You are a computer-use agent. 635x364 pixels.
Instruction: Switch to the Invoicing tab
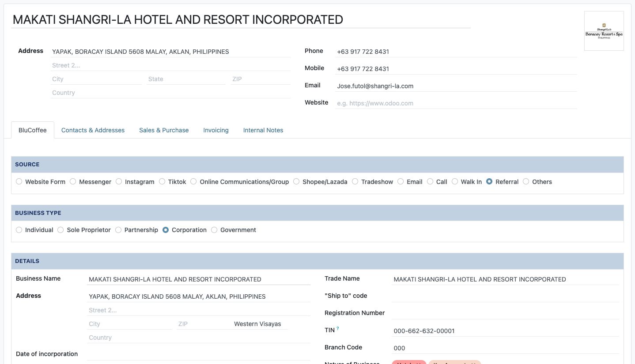(216, 130)
